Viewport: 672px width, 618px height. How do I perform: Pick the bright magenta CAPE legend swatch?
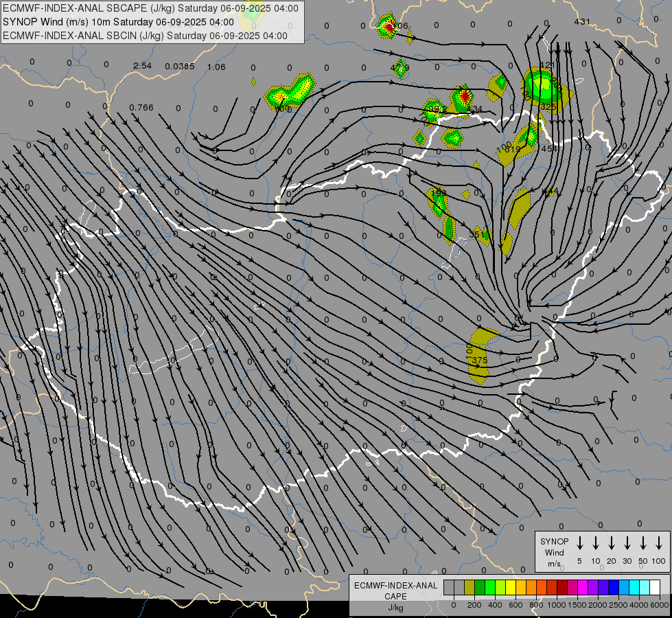tap(583, 587)
